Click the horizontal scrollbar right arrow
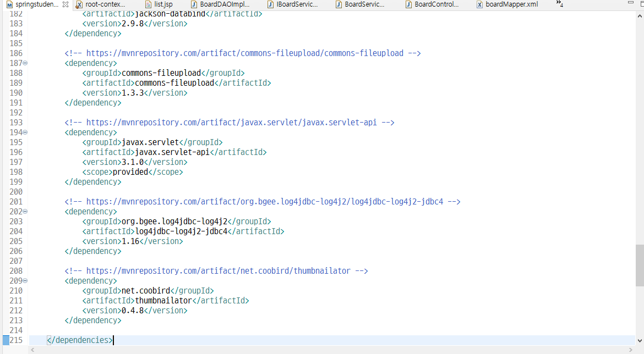644x354 pixels. coord(631,350)
